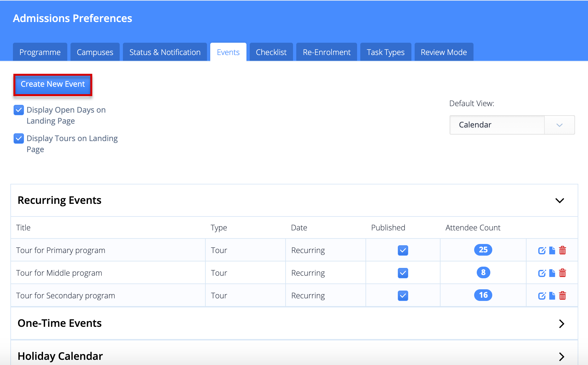The image size is (588, 365).
Task: Expand the Holiday Calendar section
Action: tap(561, 357)
